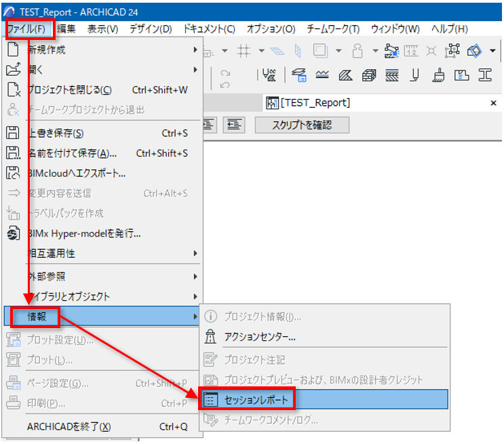Open the 編集 menu
This screenshot has height=444, width=504.
tap(66, 29)
